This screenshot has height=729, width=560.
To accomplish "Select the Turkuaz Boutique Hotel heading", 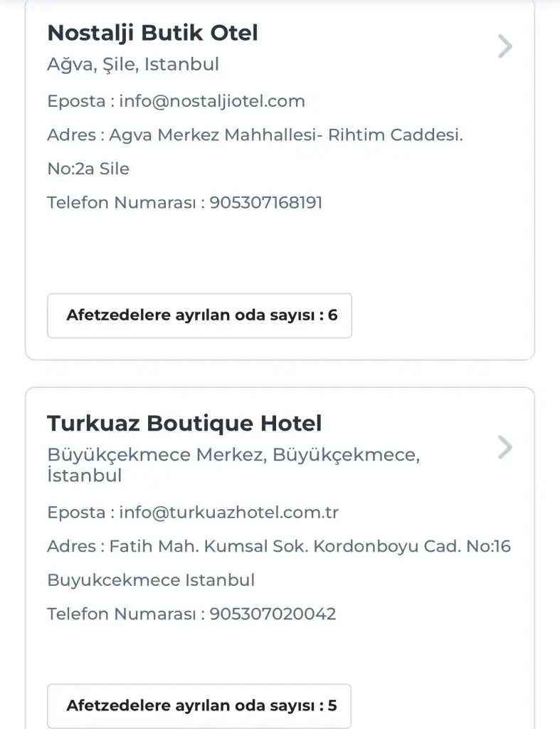I will pos(184,424).
